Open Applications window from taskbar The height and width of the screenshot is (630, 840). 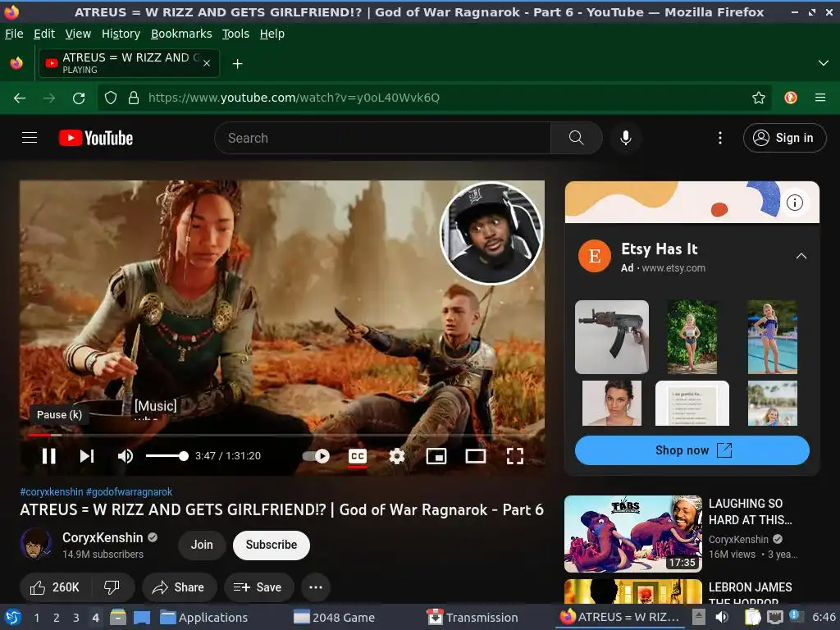(x=204, y=618)
